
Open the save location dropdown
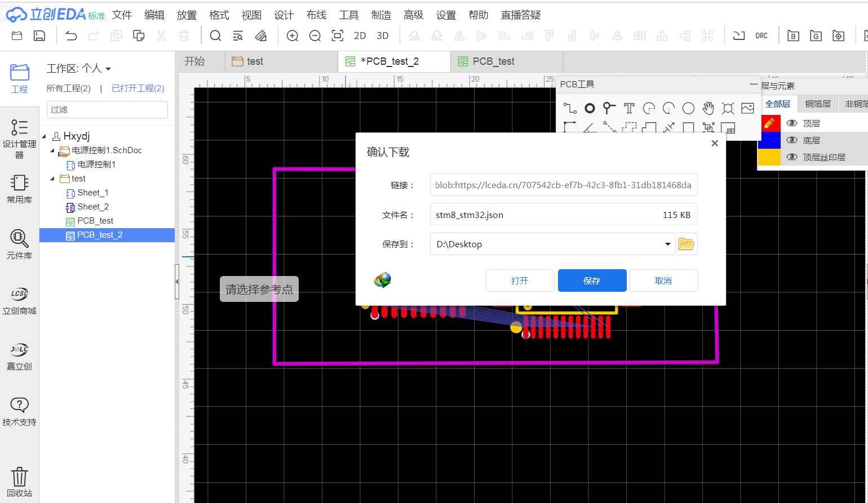click(667, 244)
